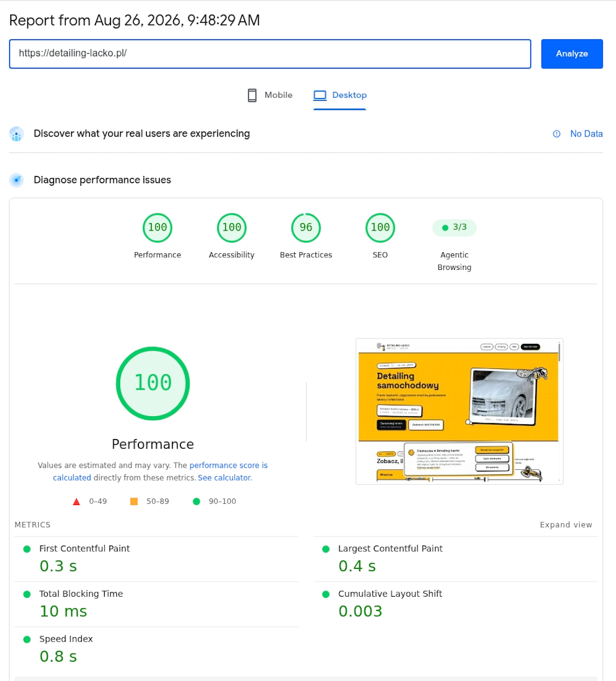616x681 pixels.
Task: Jump to Performance score gauge 100
Action: coord(158,228)
